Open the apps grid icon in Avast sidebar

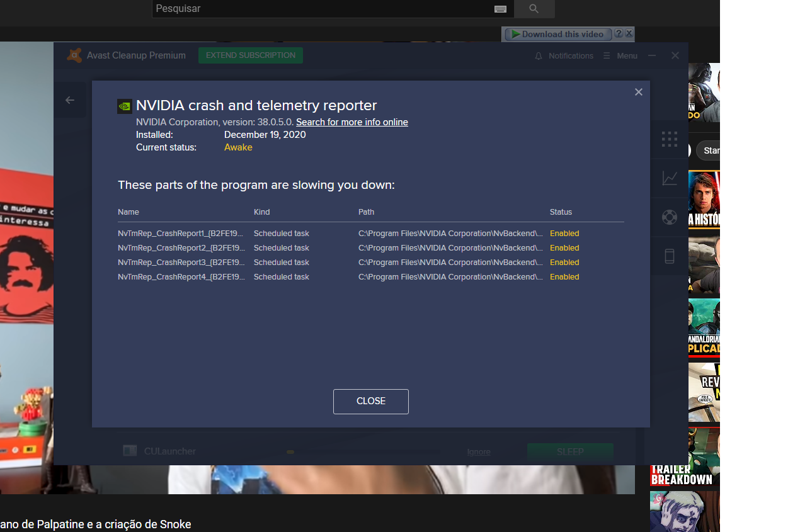click(670, 139)
